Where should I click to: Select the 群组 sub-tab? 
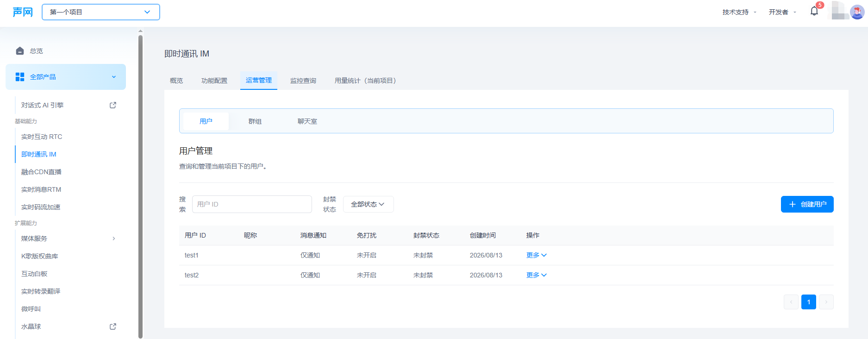tap(255, 121)
